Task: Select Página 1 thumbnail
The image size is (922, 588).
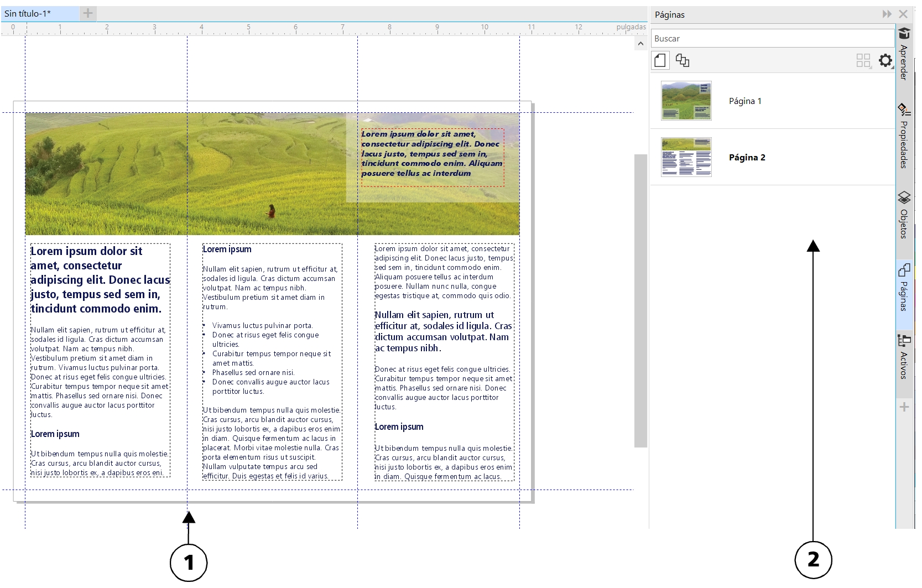Action: pyautogui.click(x=686, y=101)
